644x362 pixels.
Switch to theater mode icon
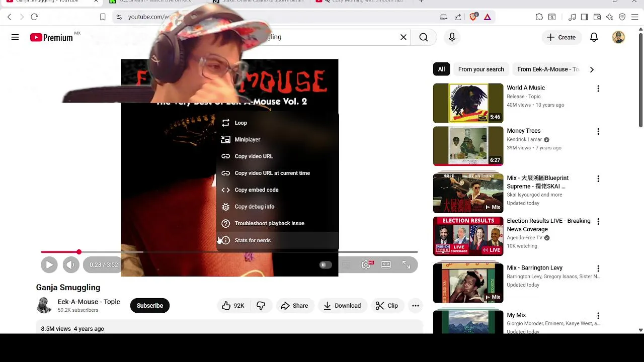tap(386, 265)
